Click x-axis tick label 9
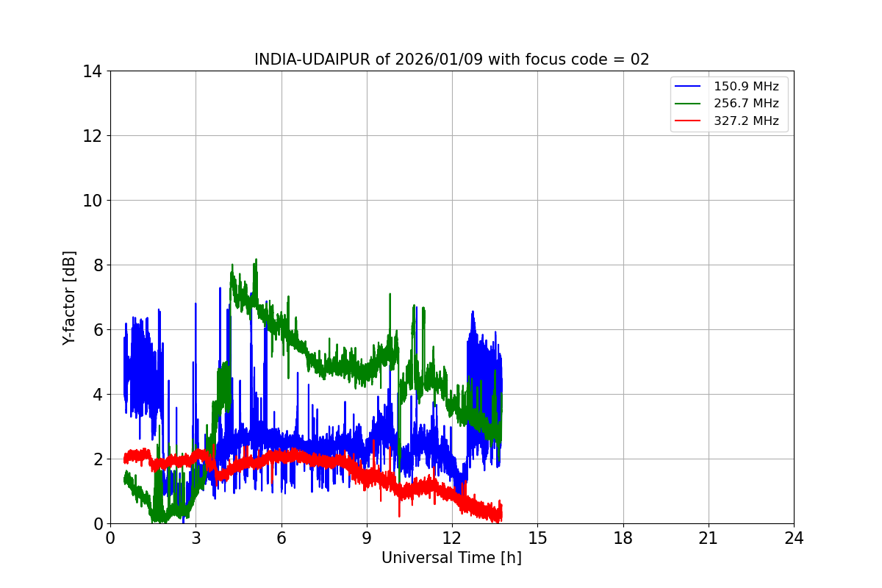Image resolution: width=882 pixels, height=588 pixels. pos(367,538)
